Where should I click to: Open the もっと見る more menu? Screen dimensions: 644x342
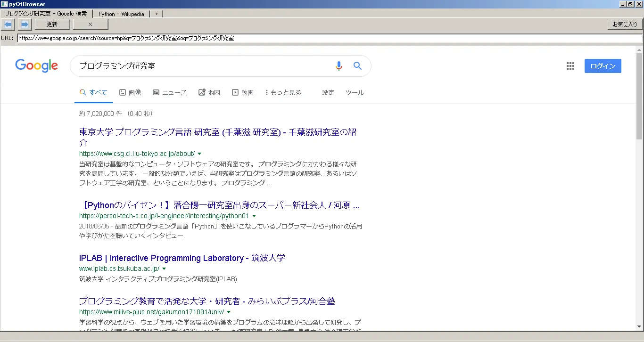(x=283, y=93)
